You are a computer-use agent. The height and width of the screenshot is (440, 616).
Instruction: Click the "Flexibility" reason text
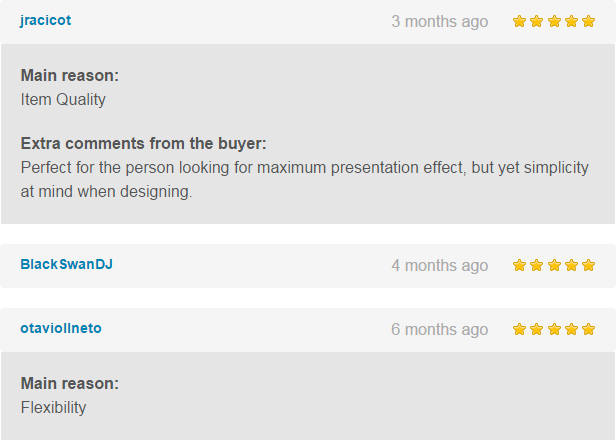click(x=53, y=407)
